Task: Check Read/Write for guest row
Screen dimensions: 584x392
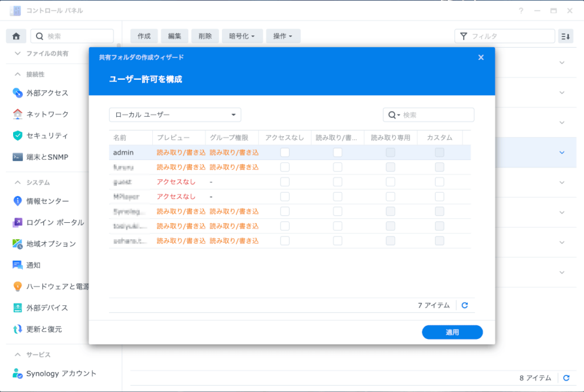Action: coord(338,182)
